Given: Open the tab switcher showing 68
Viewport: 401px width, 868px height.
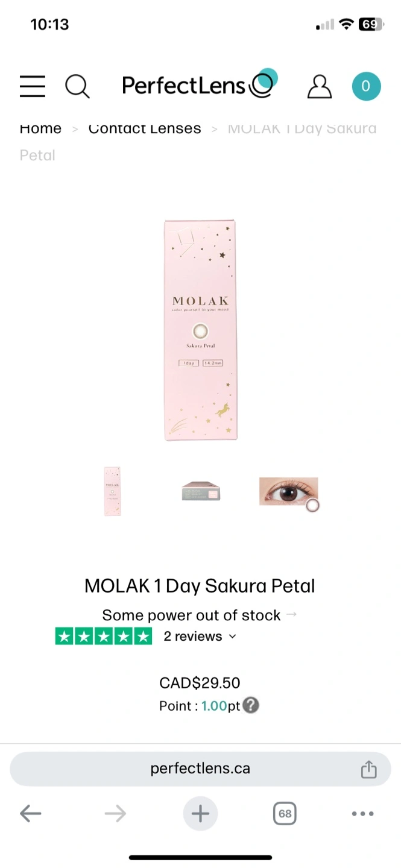Looking at the screenshot, I should [x=285, y=814].
